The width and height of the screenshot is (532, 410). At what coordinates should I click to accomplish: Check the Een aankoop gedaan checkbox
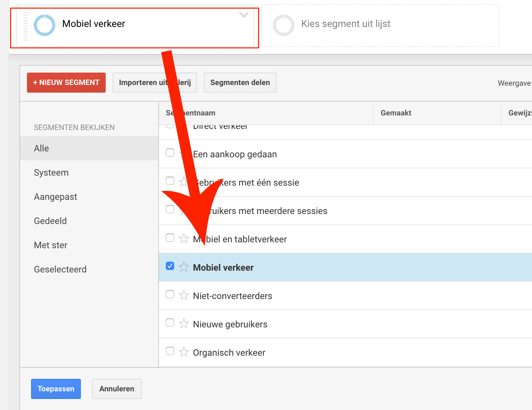tap(170, 153)
